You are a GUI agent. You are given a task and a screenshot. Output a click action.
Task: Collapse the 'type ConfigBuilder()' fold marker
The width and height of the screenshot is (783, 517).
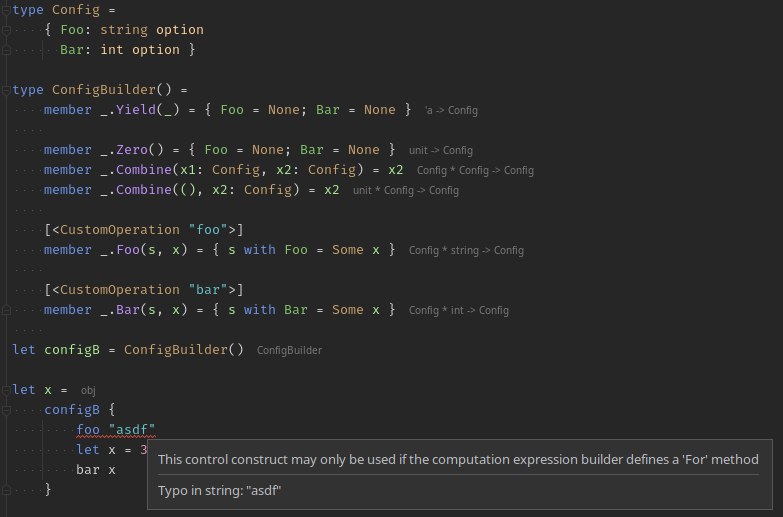click(6, 90)
